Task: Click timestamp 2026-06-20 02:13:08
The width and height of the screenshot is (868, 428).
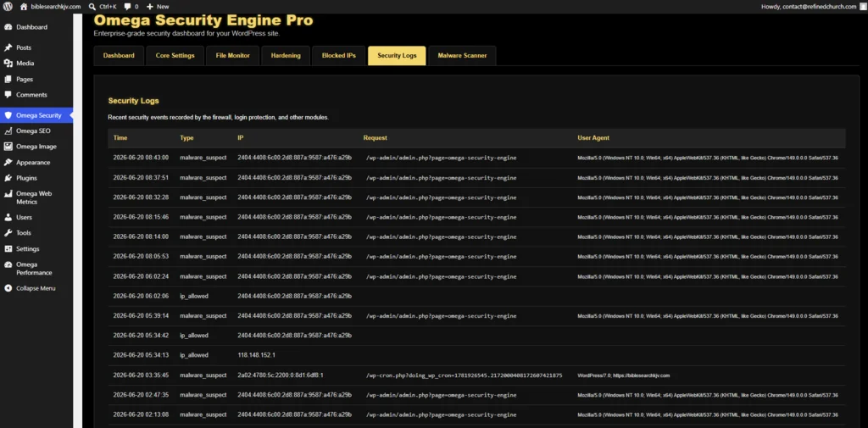Action: 142,414
